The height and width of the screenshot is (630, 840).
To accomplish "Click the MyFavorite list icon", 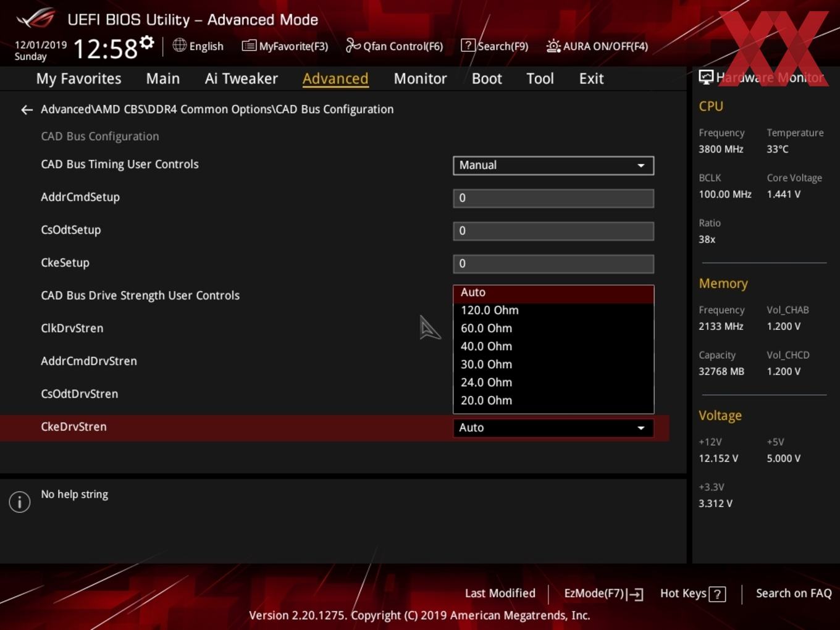I will tap(249, 46).
